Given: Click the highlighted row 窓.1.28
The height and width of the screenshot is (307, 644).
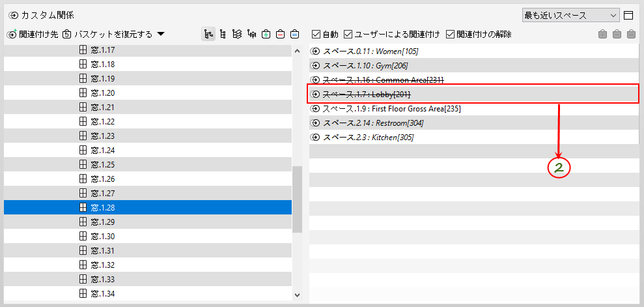Looking at the screenshot, I should coord(148,207).
